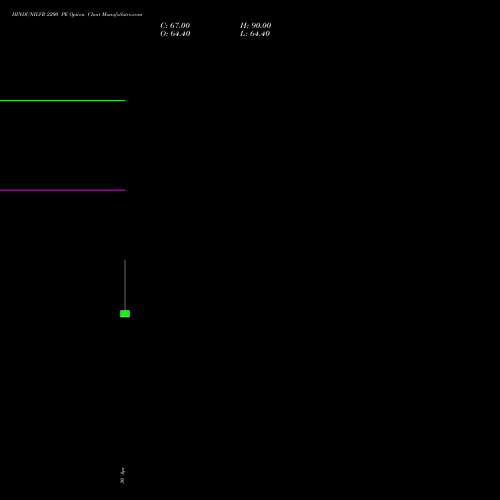Image resolution: width=500 pixels, height=500 pixels.
Task: Select the low value L: 64.40
Action: (255, 34)
